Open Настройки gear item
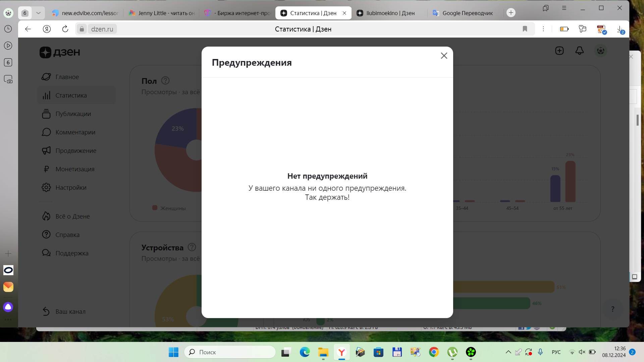This screenshot has width=644, height=362. tap(71, 187)
